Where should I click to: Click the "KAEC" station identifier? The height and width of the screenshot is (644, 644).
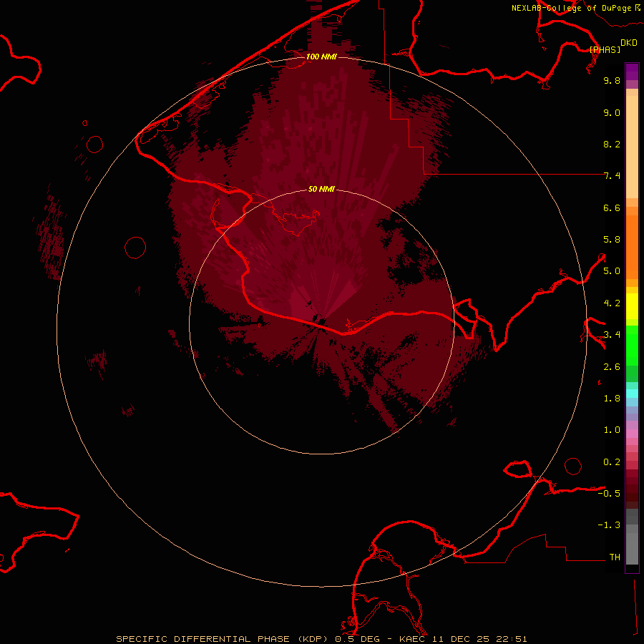click(412, 639)
